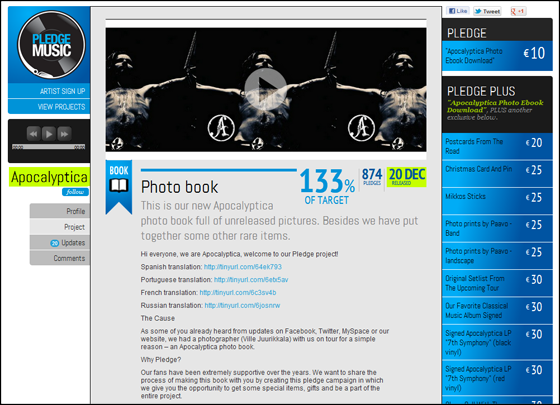This screenshot has width=560, height=405.
Task: Choose Mikkos Sticks €25 pledge
Action: (x=497, y=201)
